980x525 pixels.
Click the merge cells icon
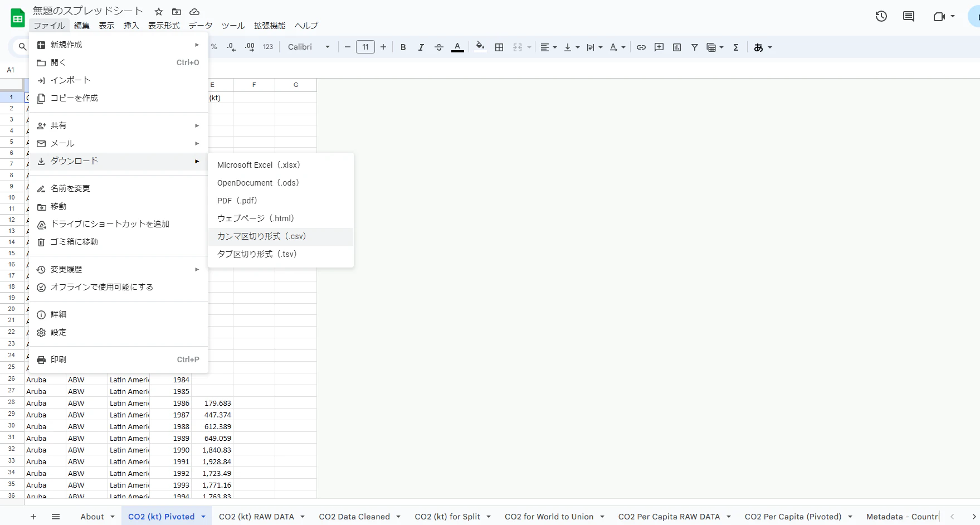point(518,47)
